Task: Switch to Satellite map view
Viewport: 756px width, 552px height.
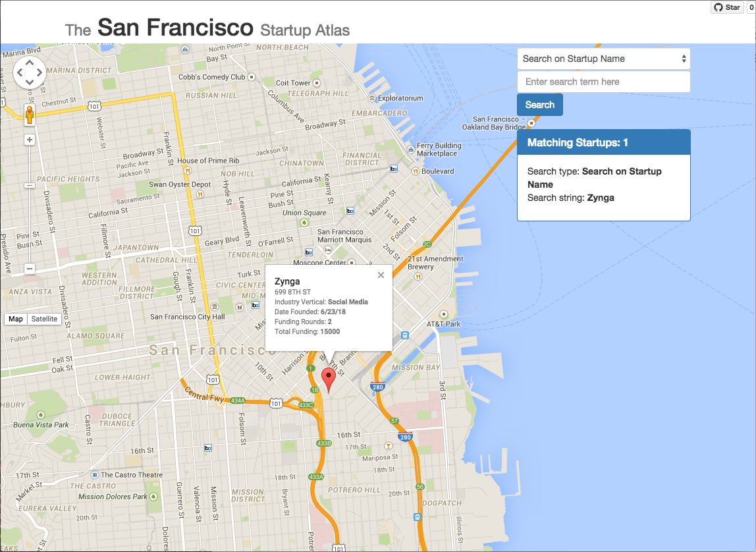Action: (x=45, y=319)
